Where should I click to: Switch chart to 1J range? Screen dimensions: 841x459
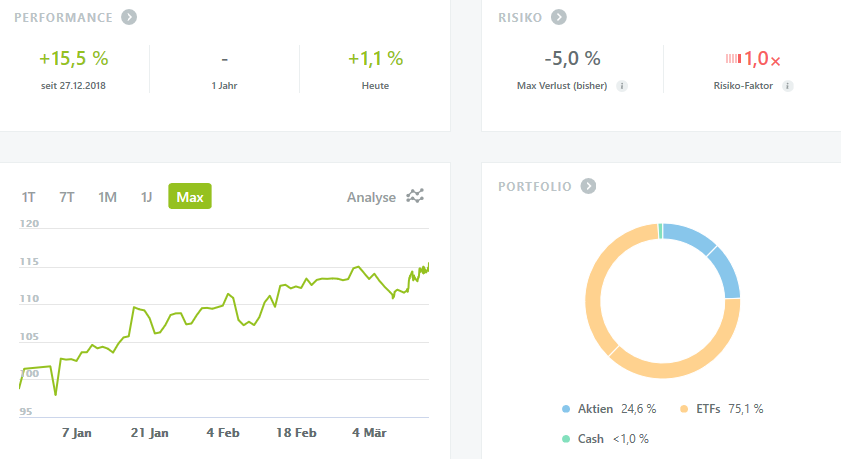point(146,197)
